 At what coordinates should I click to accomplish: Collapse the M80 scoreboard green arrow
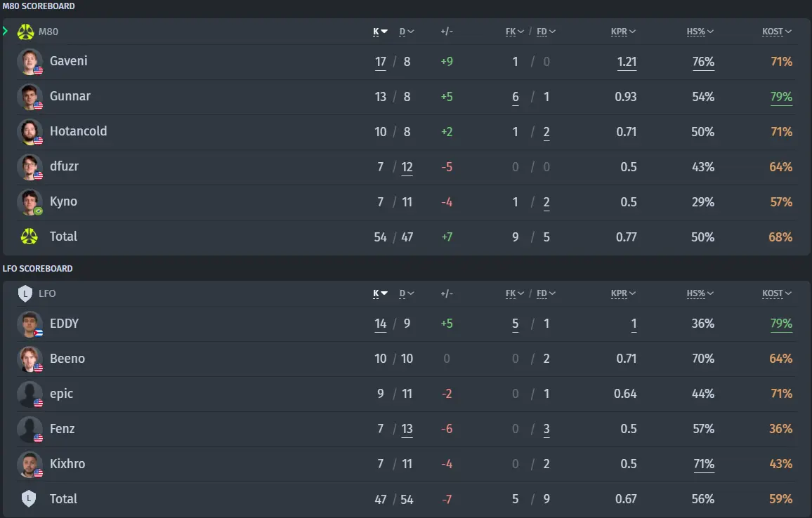5,31
